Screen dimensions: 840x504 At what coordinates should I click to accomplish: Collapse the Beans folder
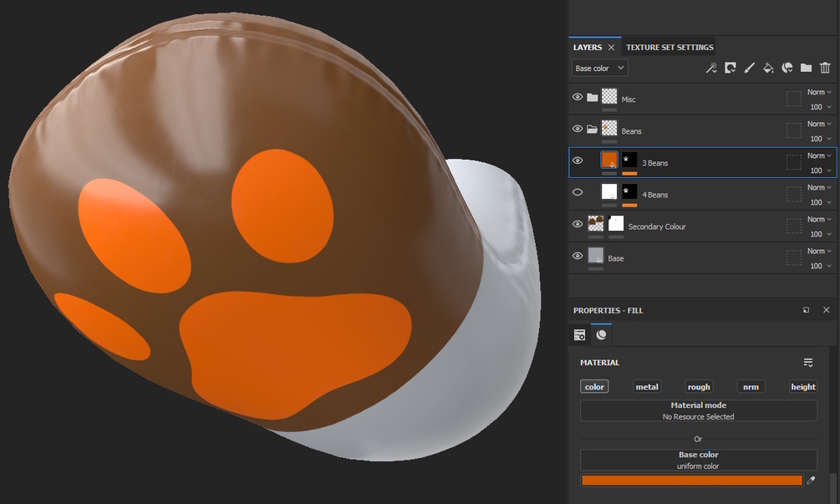tap(592, 129)
